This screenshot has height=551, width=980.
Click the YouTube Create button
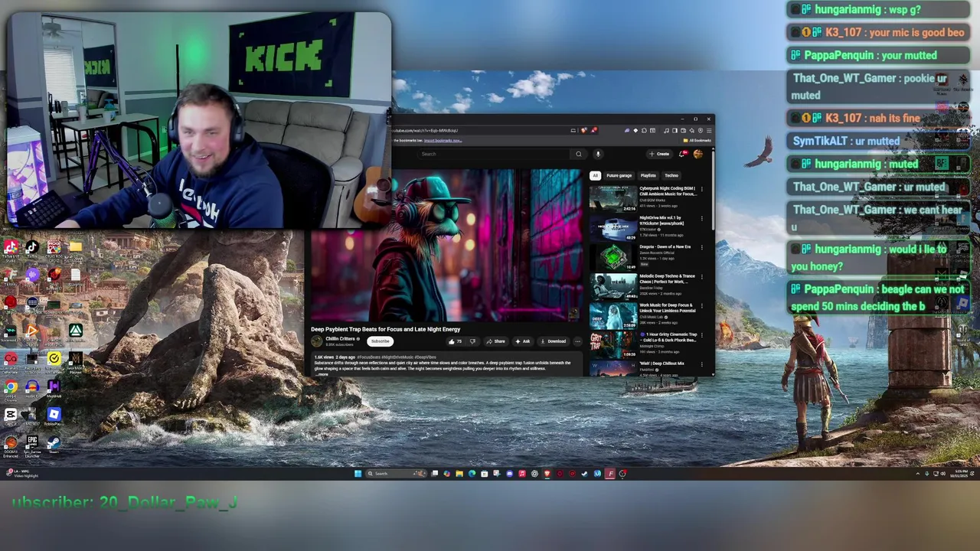coord(659,154)
